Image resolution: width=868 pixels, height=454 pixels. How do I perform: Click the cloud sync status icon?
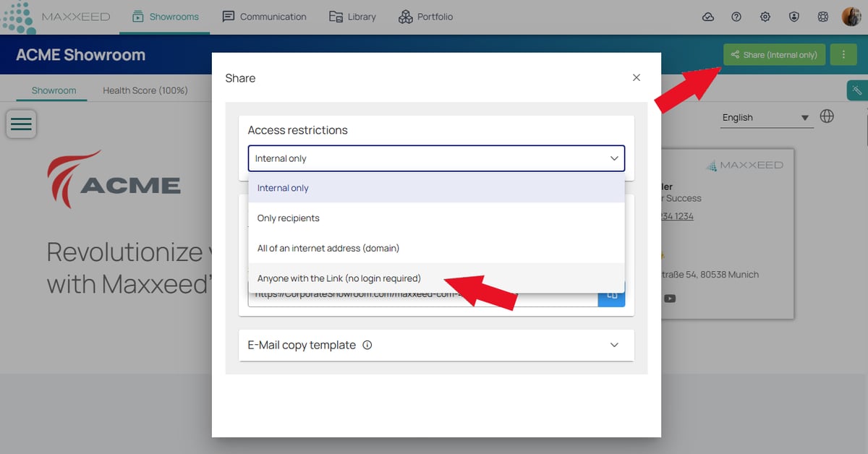708,17
